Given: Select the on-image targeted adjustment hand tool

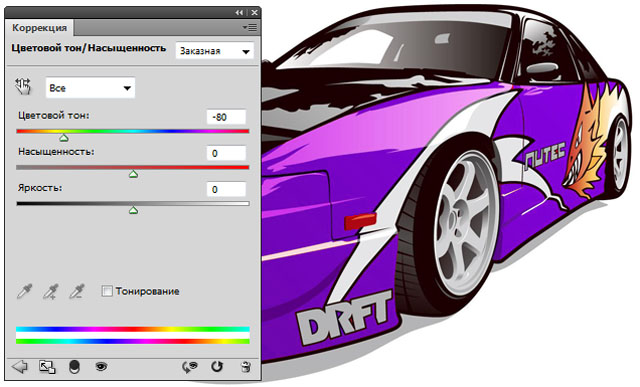Looking at the screenshot, I should (23, 87).
